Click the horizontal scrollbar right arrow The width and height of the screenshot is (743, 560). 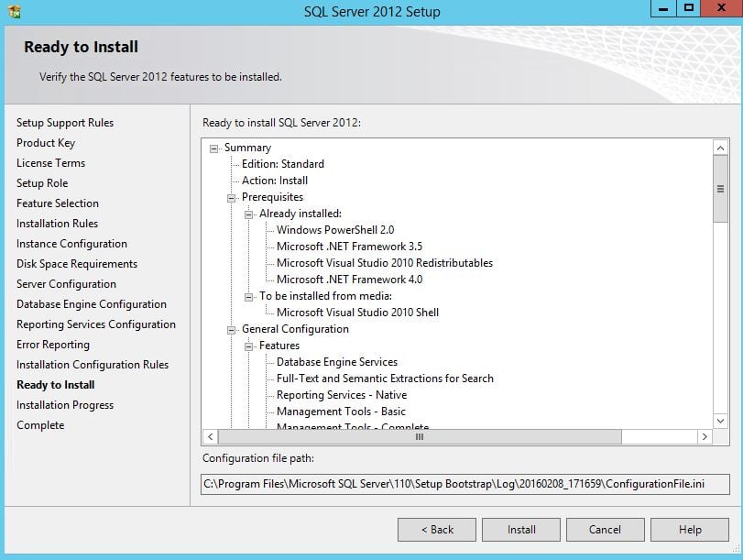point(705,436)
